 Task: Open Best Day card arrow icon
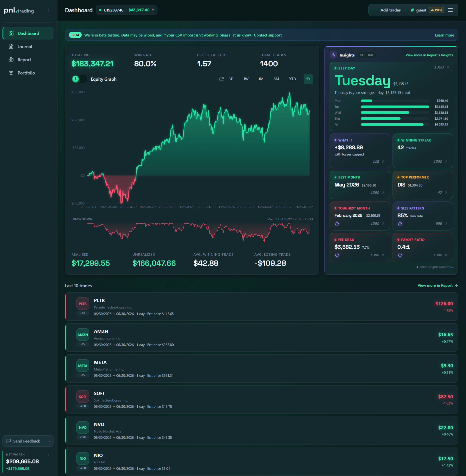(x=447, y=67)
